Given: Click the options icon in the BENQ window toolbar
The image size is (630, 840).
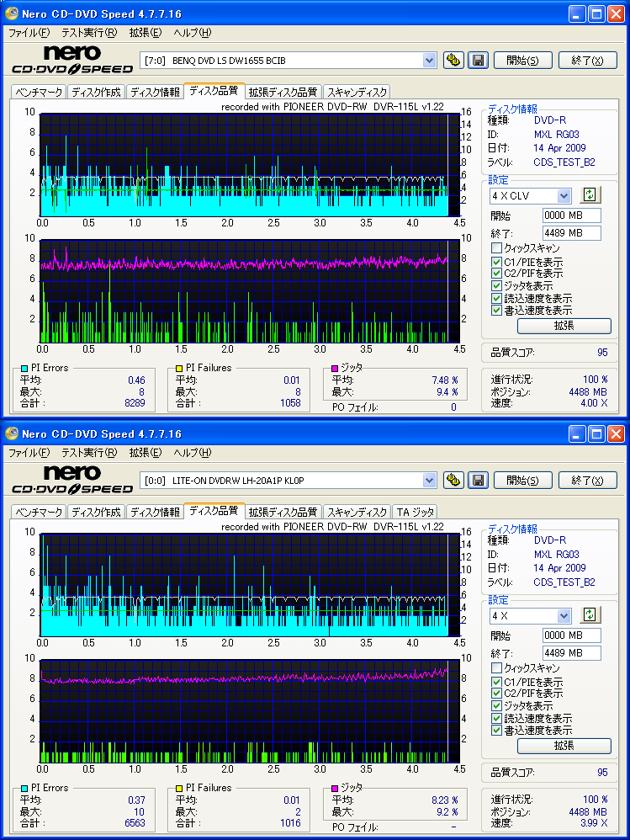Looking at the screenshot, I should tap(453, 60).
